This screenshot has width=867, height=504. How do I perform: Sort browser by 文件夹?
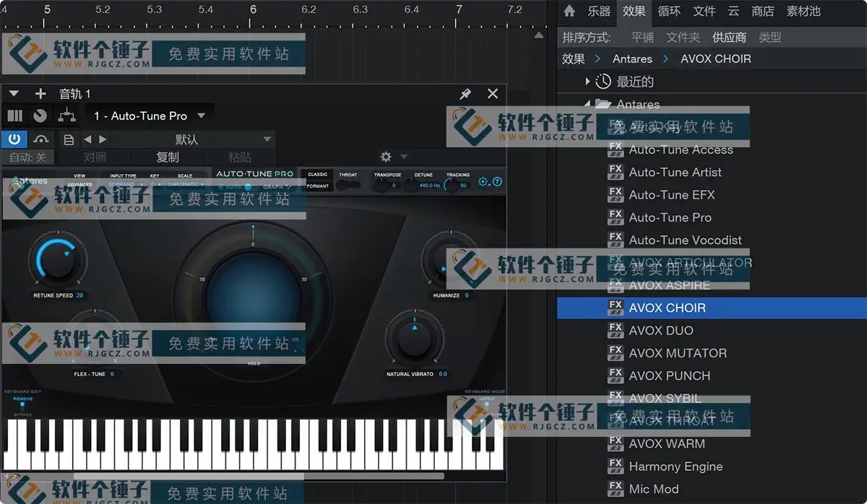[x=683, y=38]
